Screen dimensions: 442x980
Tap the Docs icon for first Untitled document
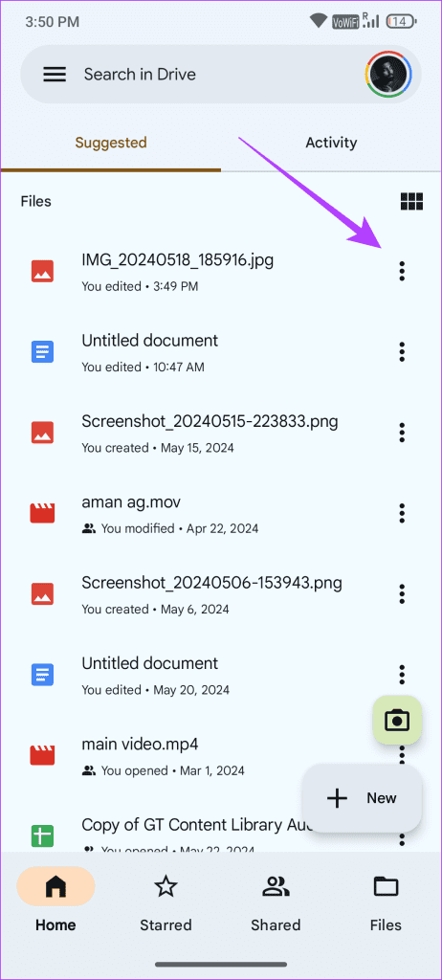click(x=42, y=352)
